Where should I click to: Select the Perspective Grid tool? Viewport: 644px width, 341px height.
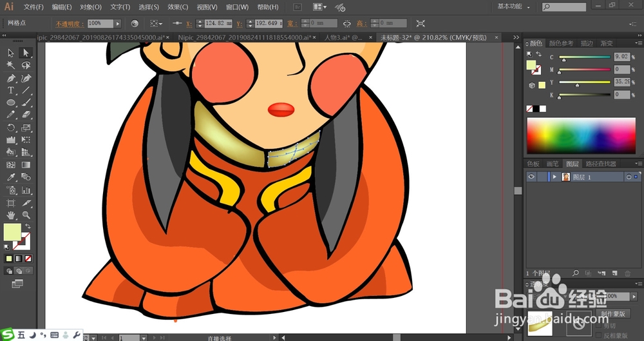click(26, 152)
